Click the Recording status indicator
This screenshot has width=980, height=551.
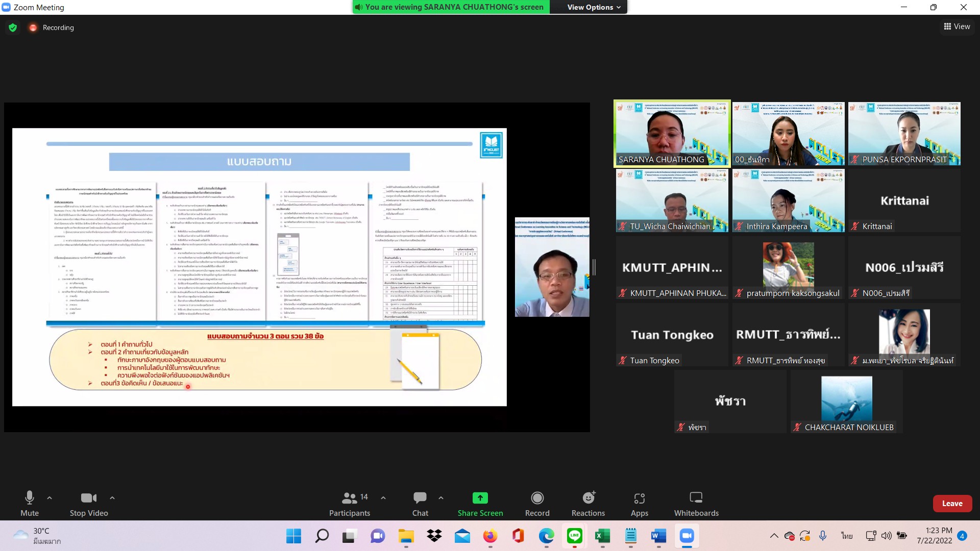coord(52,28)
